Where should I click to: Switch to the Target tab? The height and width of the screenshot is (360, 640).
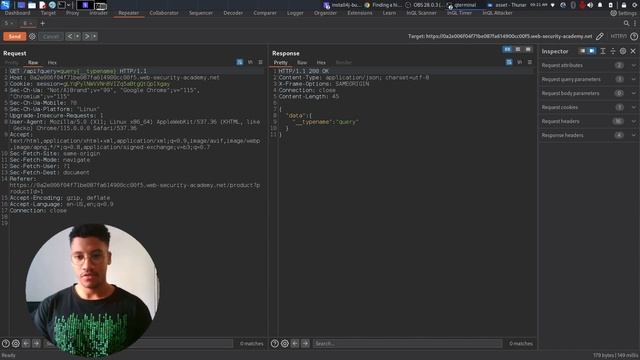pyautogui.click(x=48, y=13)
